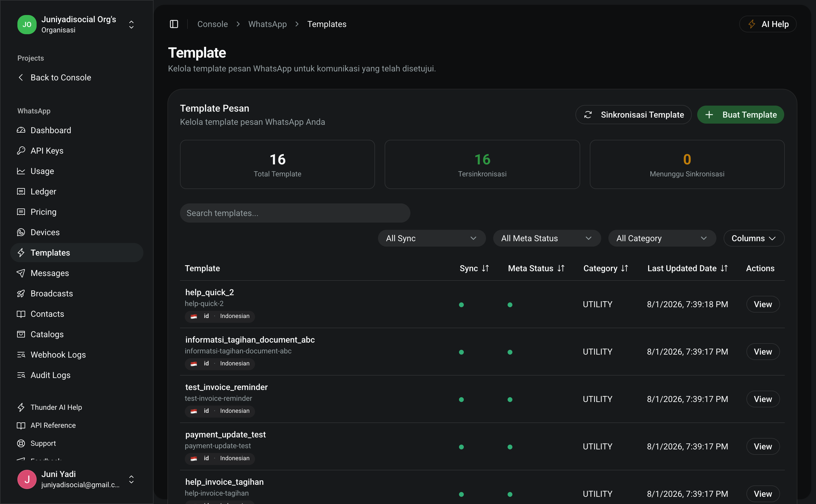Screen dimensions: 816x504
Task: Sort by Last Updated Date
Action: tap(687, 268)
